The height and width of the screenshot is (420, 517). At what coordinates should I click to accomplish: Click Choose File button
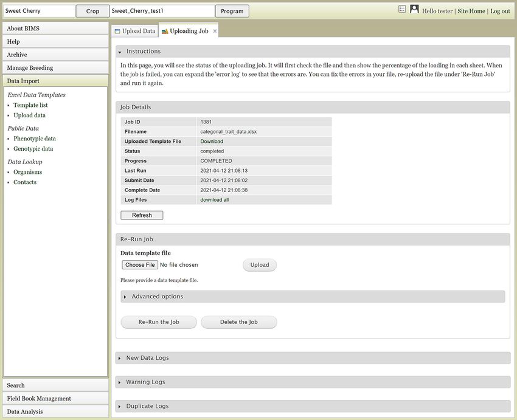click(x=140, y=265)
